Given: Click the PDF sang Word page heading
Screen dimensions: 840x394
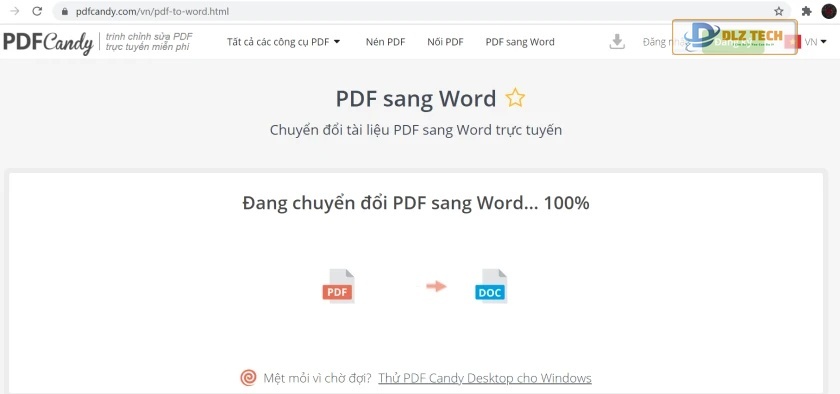Looking at the screenshot, I should [416, 99].
